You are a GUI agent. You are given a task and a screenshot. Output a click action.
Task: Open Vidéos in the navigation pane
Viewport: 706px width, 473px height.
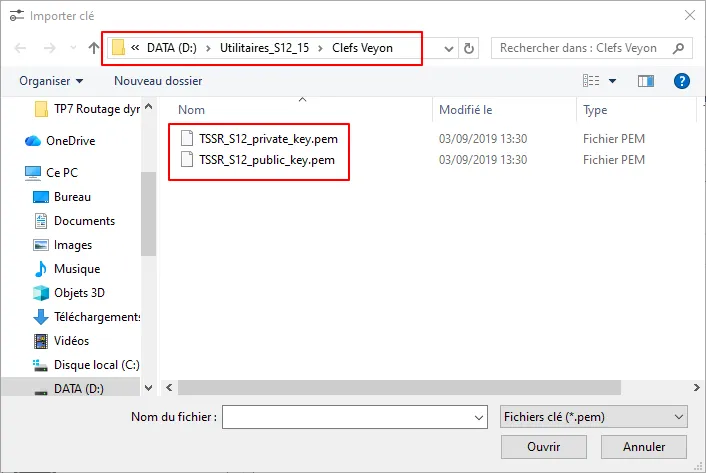click(x=61, y=341)
